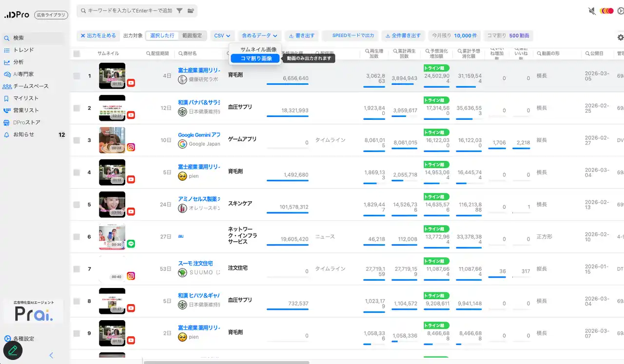
Task: Click the keyword search input field
Action: tap(129, 11)
